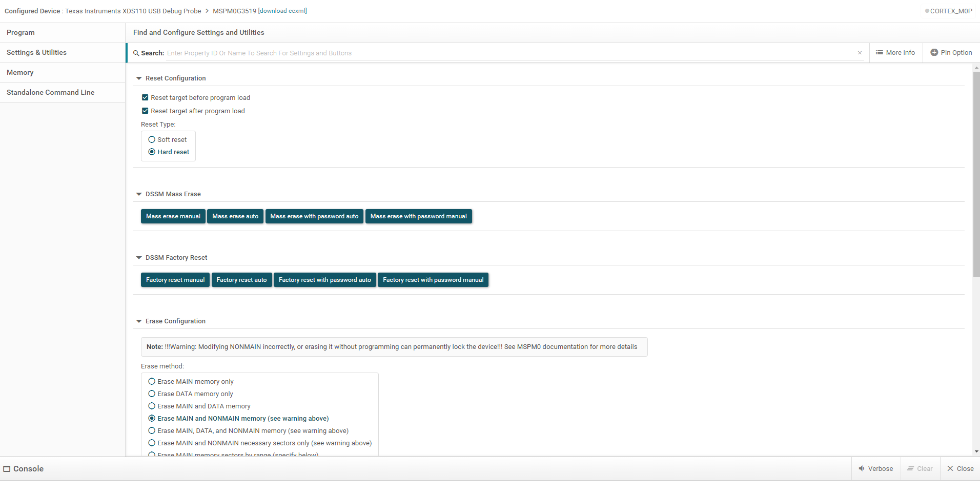This screenshot has width=980, height=495.
Task: Clear the search field with the X icon
Action: (x=860, y=53)
